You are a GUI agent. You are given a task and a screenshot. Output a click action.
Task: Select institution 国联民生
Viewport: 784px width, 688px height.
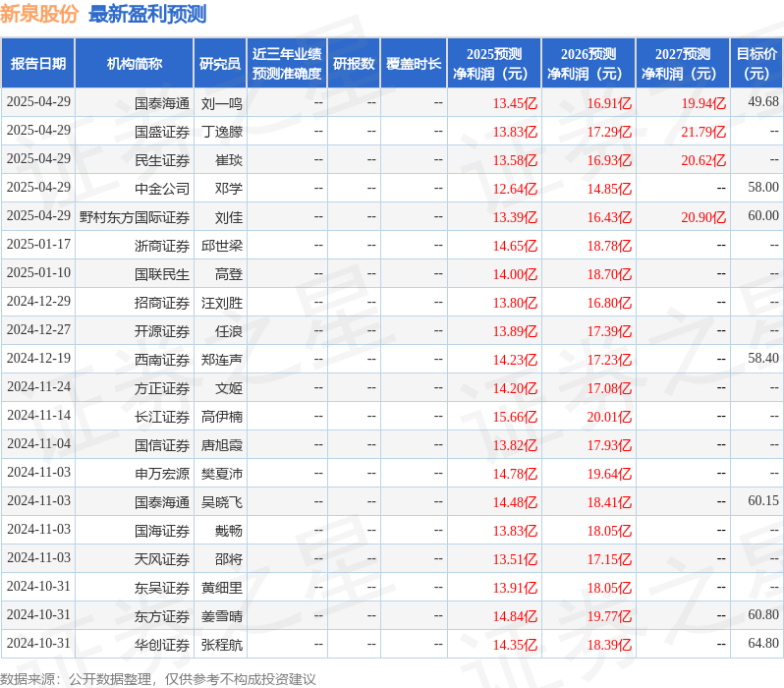(162, 274)
